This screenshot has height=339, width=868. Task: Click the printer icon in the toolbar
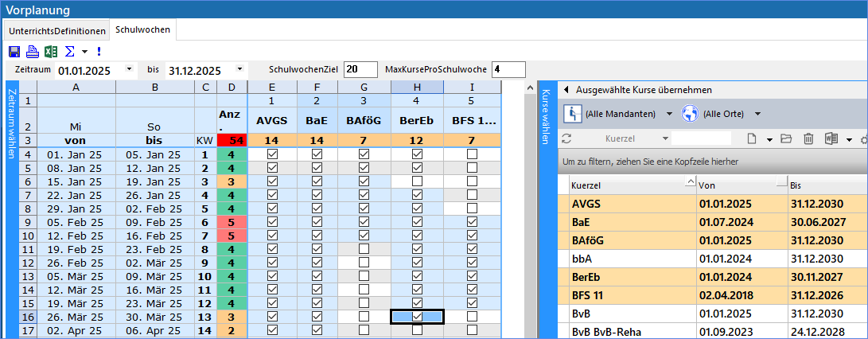32,52
